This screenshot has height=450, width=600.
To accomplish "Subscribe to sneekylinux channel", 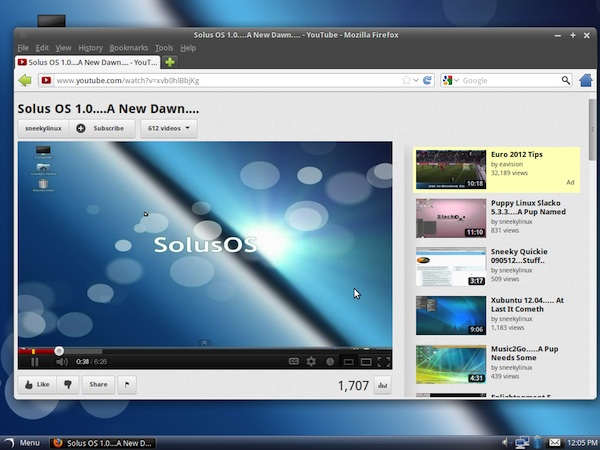I will pyautogui.click(x=102, y=129).
